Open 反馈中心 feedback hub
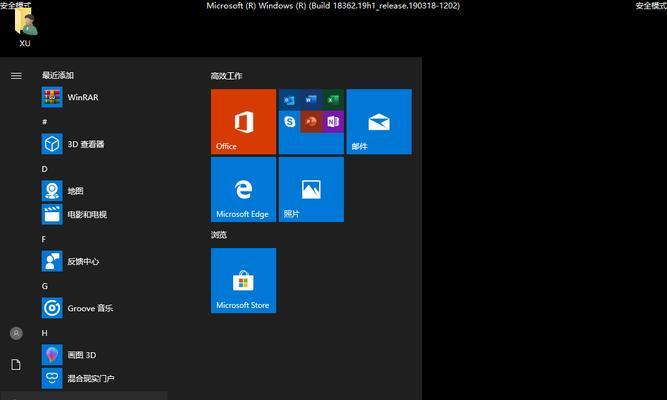 click(103, 261)
